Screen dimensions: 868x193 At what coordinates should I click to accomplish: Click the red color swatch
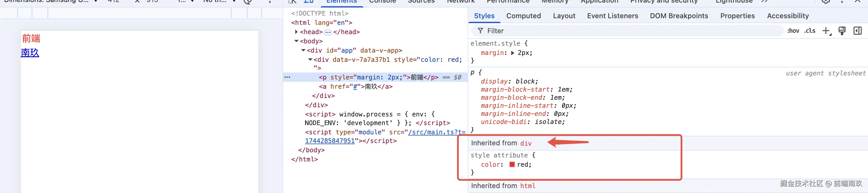click(512, 165)
